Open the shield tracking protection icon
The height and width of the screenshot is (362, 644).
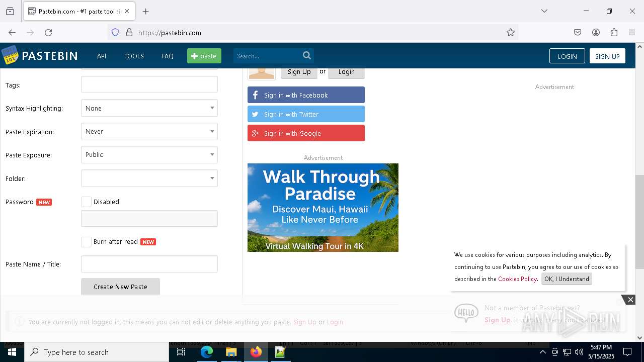[115, 32]
